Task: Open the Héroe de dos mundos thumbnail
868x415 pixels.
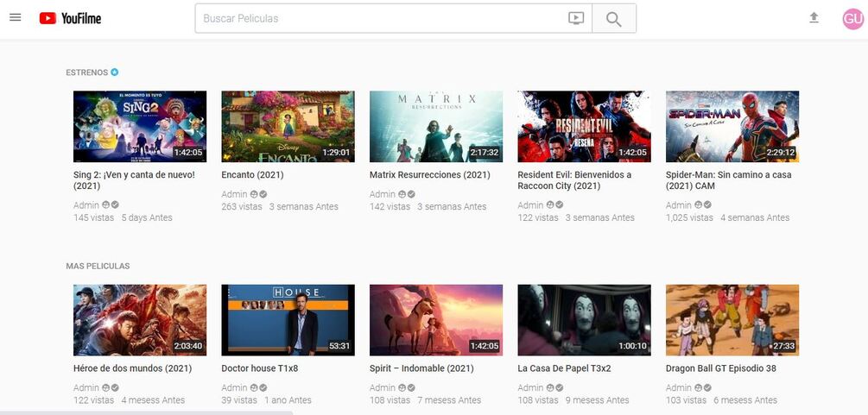Action: (x=140, y=320)
